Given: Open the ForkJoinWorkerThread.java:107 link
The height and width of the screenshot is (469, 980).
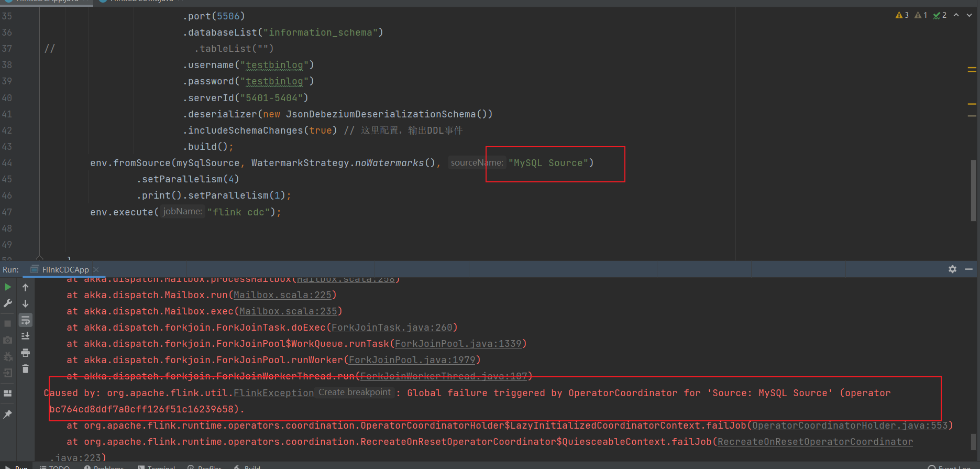Looking at the screenshot, I should [444, 376].
